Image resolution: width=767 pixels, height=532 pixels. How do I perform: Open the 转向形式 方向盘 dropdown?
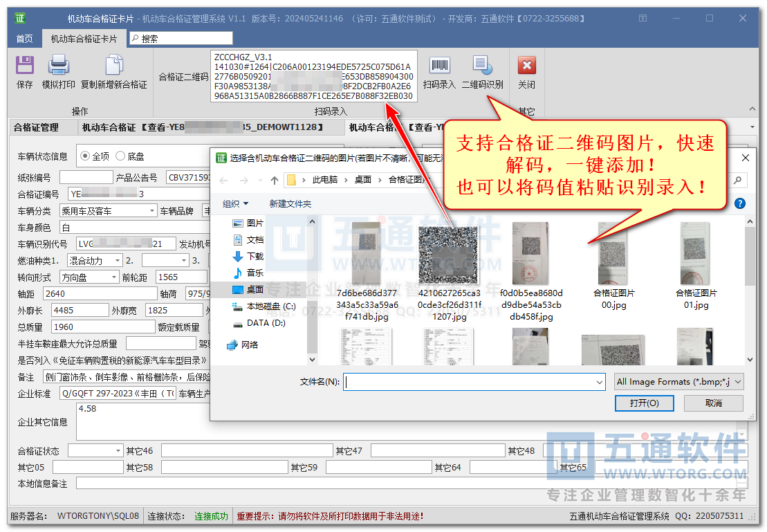(114, 277)
